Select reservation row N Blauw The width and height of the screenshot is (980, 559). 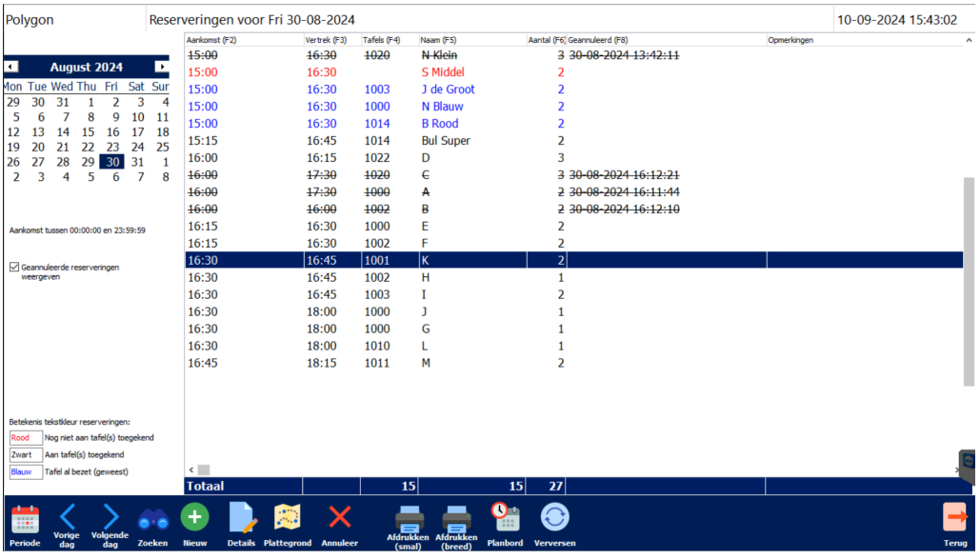tap(573, 107)
